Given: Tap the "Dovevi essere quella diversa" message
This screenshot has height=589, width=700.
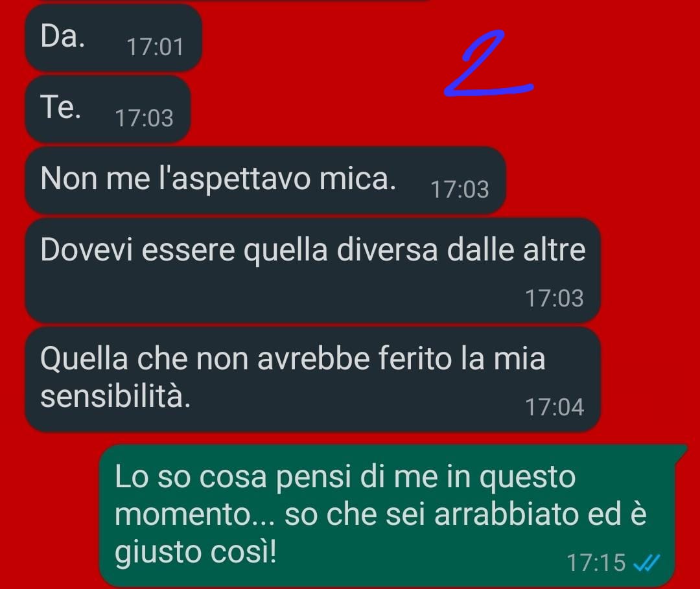Looking at the screenshot, I should [312, 270].
